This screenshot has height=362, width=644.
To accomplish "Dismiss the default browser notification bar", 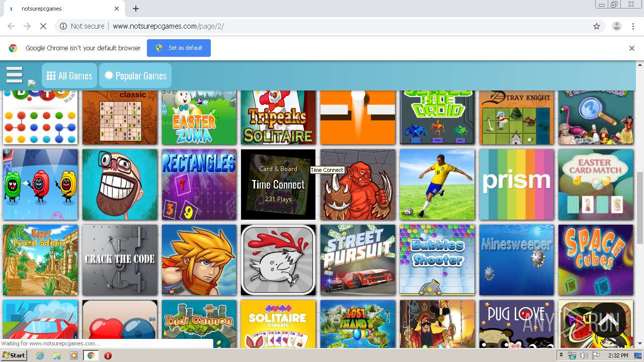I will tap(632, 48).
